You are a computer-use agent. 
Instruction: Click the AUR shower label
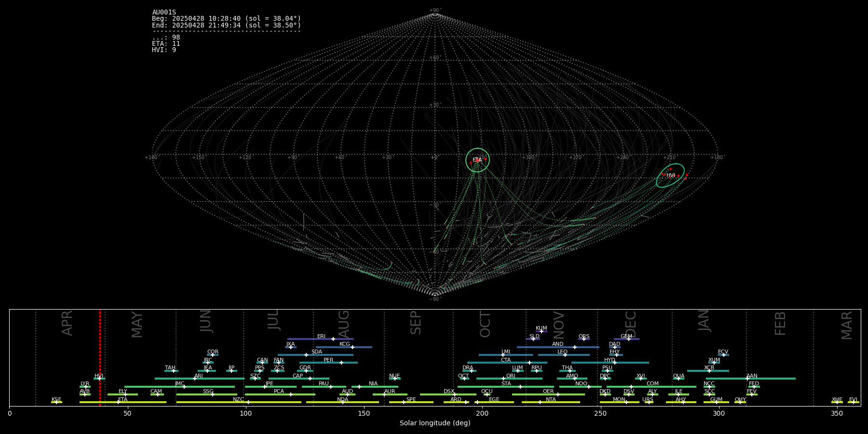pyautogui.click(x=390, y=392)
